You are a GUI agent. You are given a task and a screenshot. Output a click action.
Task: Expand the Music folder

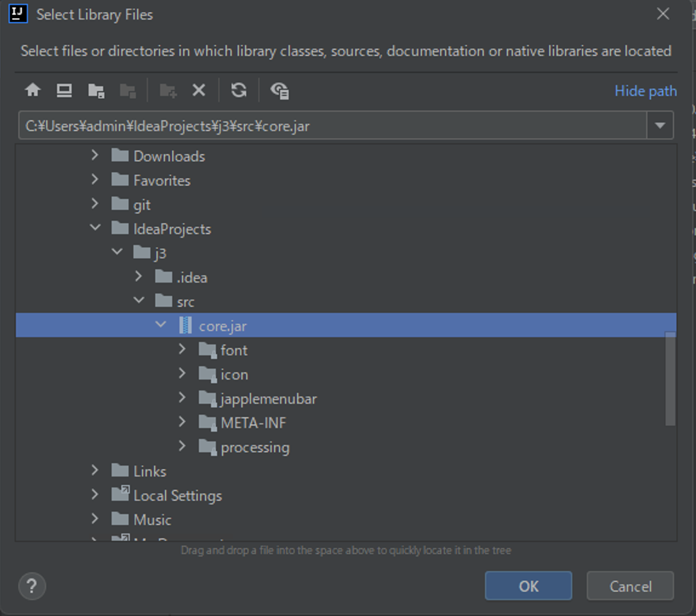click(95, 519)
